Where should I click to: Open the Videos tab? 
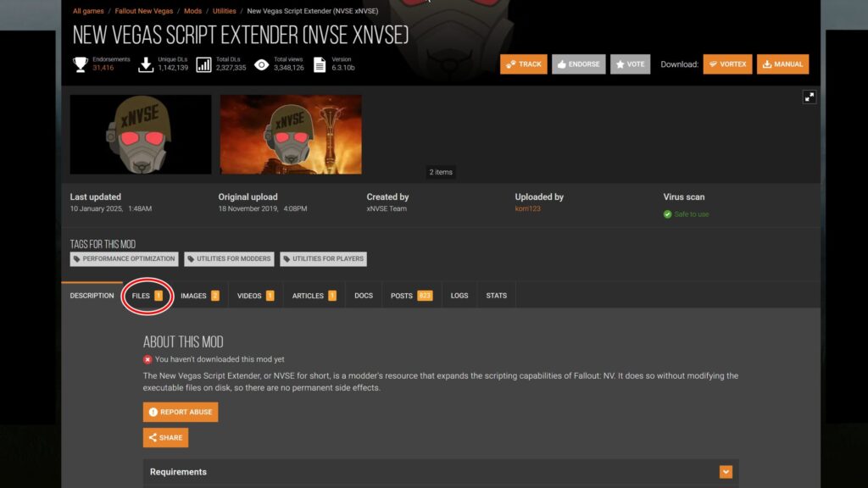255,296
